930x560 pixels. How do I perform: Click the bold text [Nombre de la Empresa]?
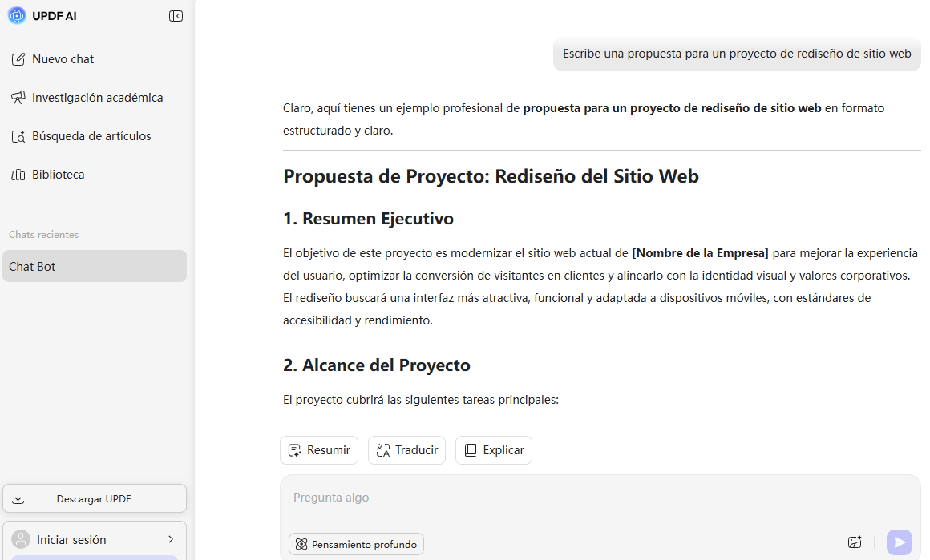point(701,253)
